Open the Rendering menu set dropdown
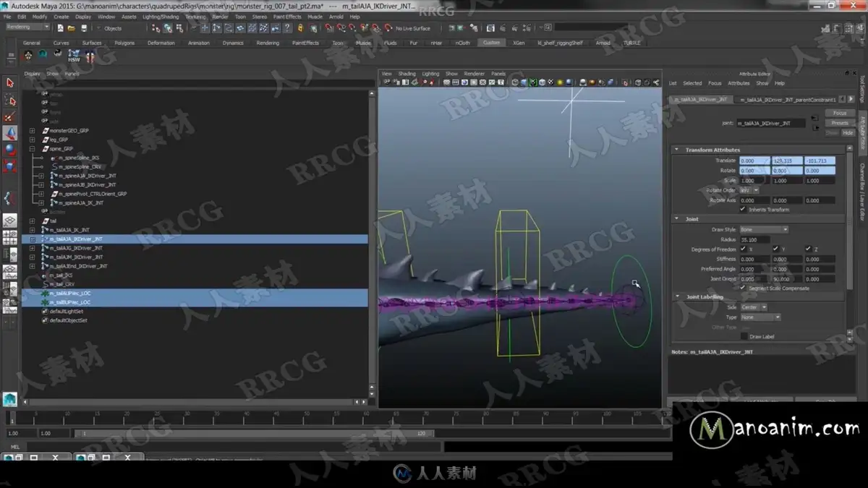The image size is (868, 488). [27, 27]
